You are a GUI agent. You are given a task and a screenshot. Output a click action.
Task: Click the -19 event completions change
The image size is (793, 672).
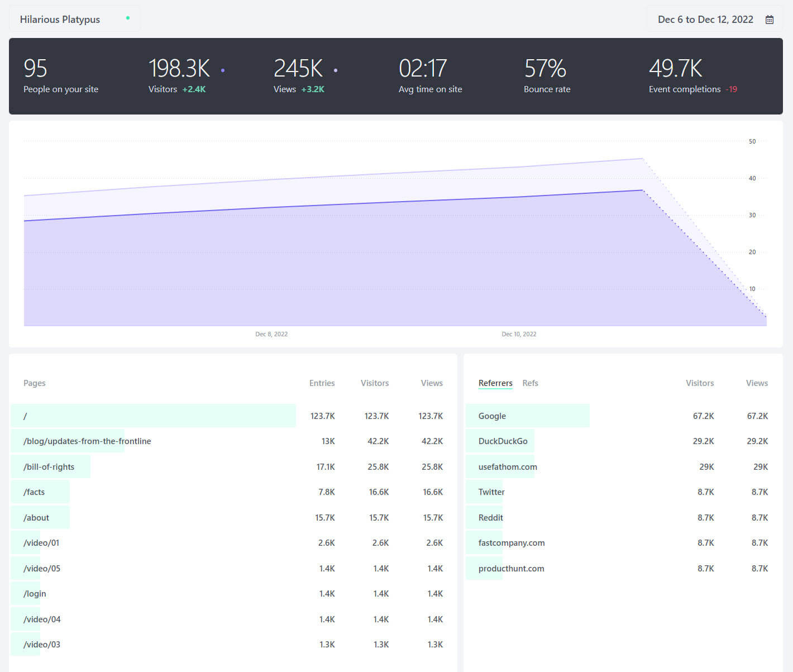coord(732,89)
